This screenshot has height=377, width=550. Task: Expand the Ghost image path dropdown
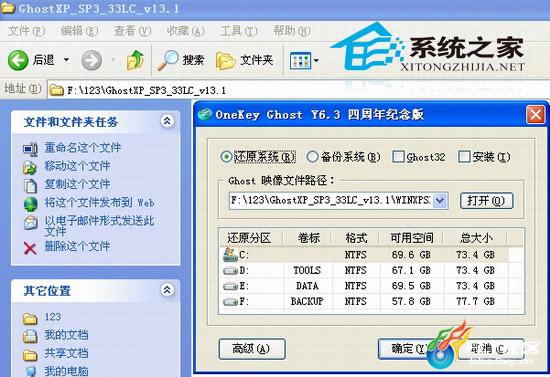(x=440, y=201)
